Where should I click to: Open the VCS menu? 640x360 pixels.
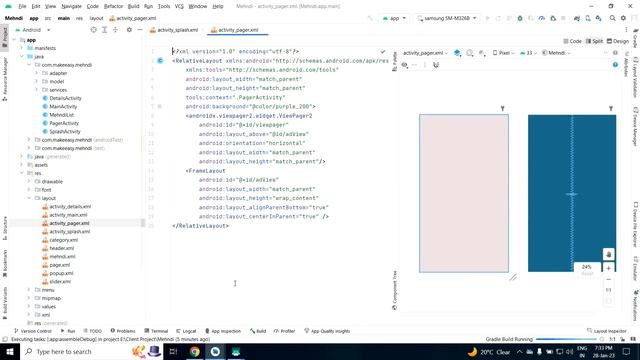[x=179, y=6]
